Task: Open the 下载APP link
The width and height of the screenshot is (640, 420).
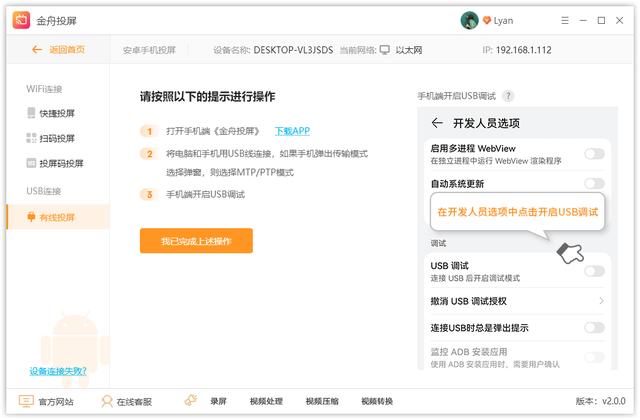Action: (x=292, y=131)
